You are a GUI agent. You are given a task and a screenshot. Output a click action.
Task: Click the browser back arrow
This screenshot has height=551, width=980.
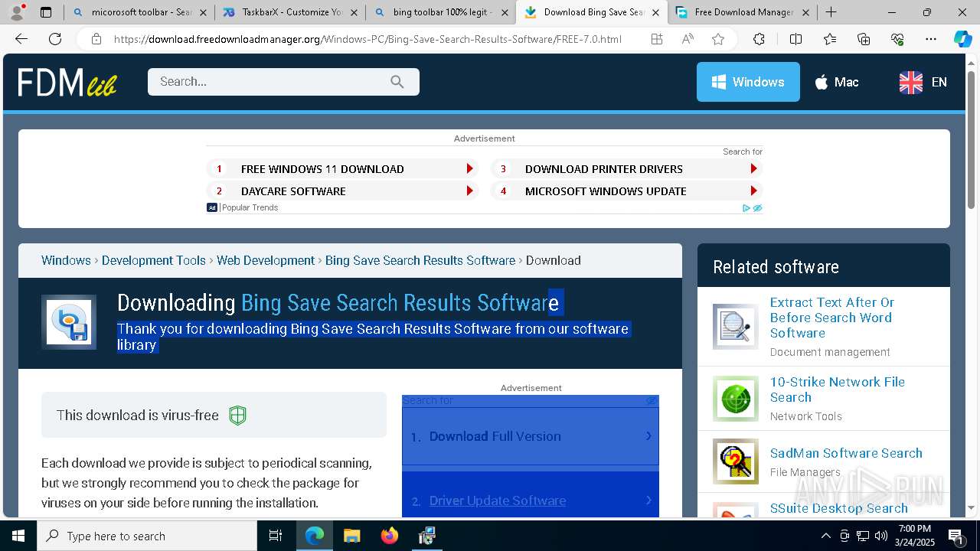click(x=21, y=39)
